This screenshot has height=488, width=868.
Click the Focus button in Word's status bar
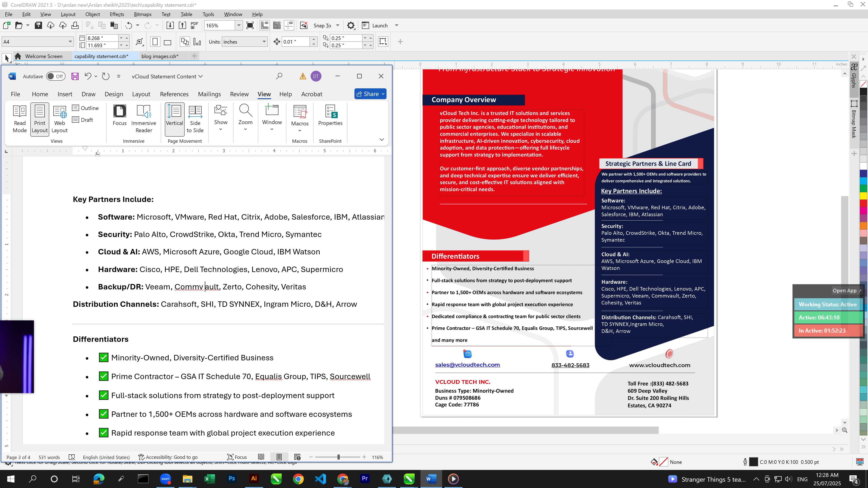[x=237, y=457]
